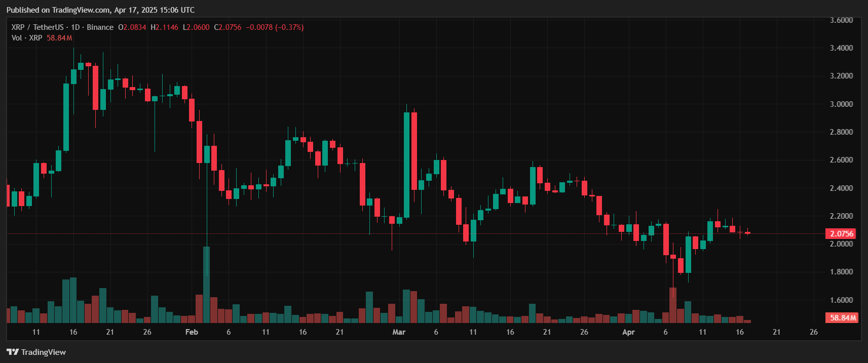This screenshot has height=363, width=868.
Task: Click the 58.84M volume axis label
Action: coord(842,318)
